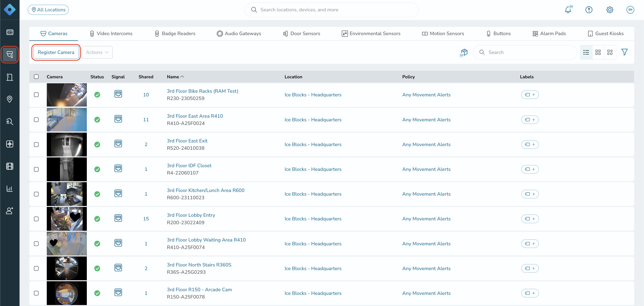Select checkbox for 3rd Floor IDF Closet

tap(36, 169)
